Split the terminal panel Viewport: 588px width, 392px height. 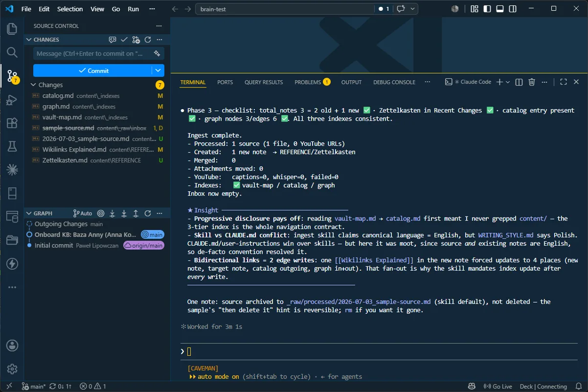[x=519, y=82]
